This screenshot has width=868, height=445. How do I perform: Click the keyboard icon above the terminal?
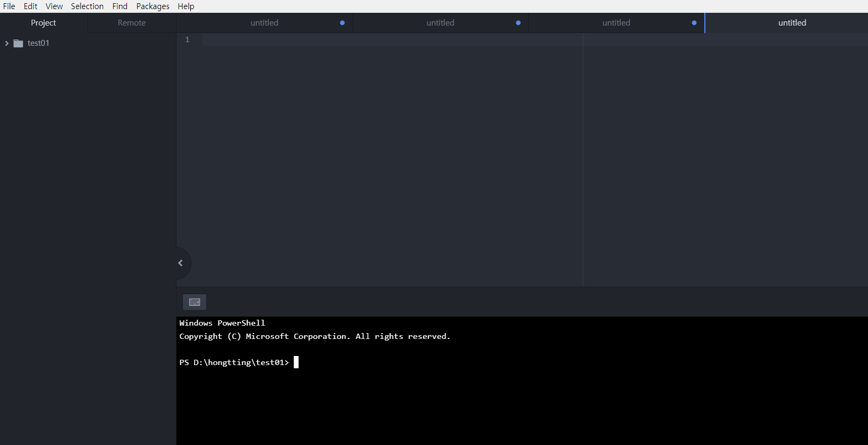pos(195,302)
